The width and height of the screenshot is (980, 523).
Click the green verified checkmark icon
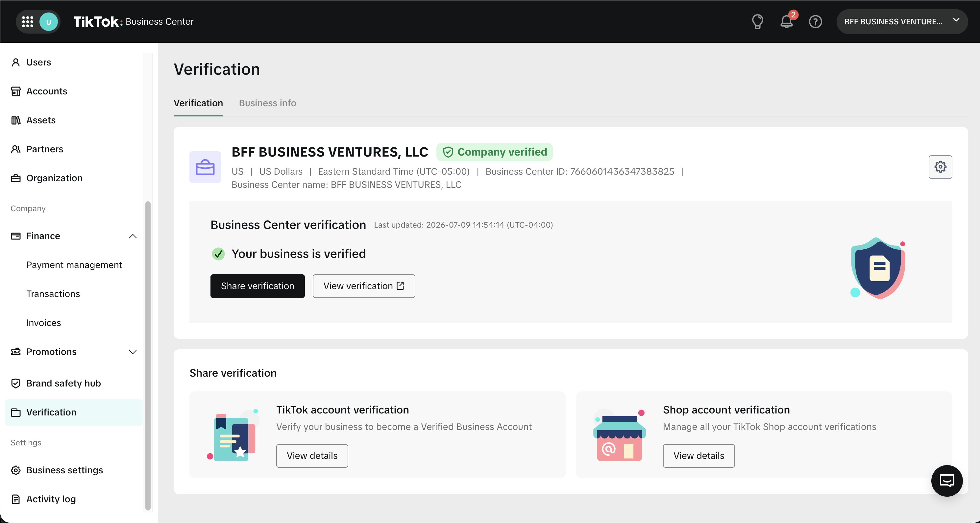[x=218, y=254]
